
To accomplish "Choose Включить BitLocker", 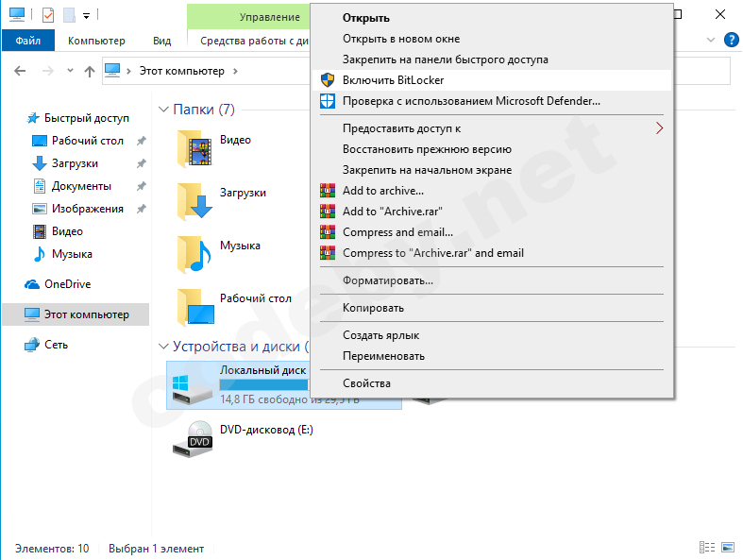I will [492, 80].
